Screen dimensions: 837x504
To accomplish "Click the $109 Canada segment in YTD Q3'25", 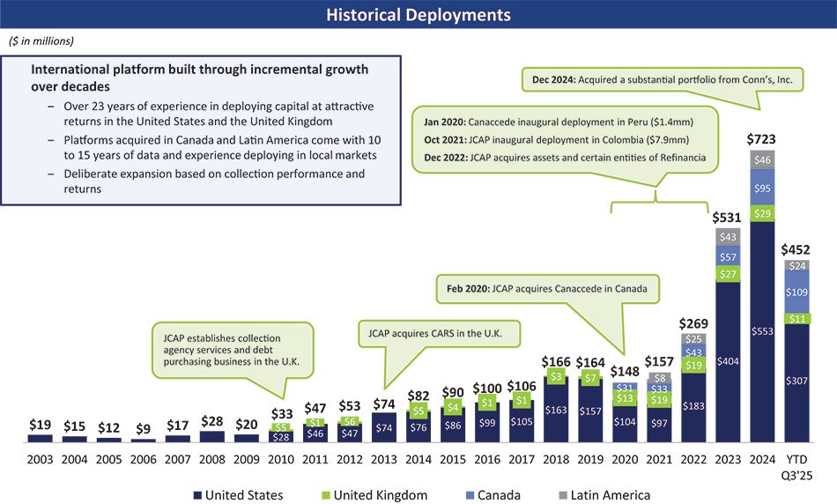I will click(796, 292).
